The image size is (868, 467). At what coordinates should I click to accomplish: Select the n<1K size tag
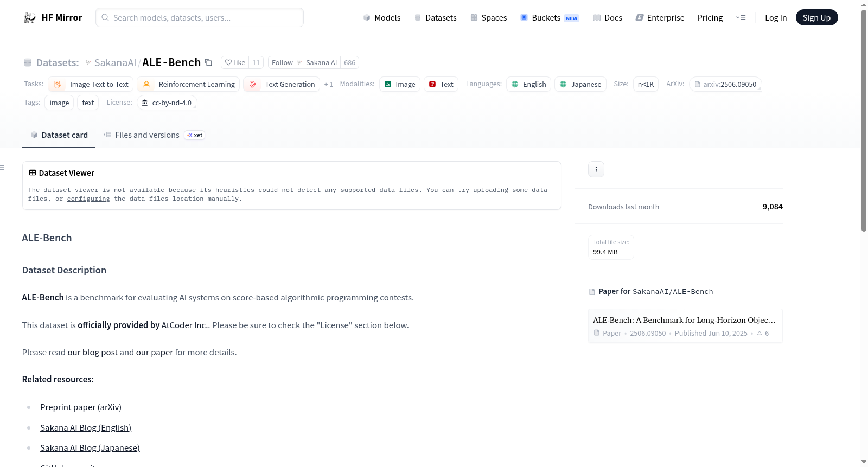646,84
